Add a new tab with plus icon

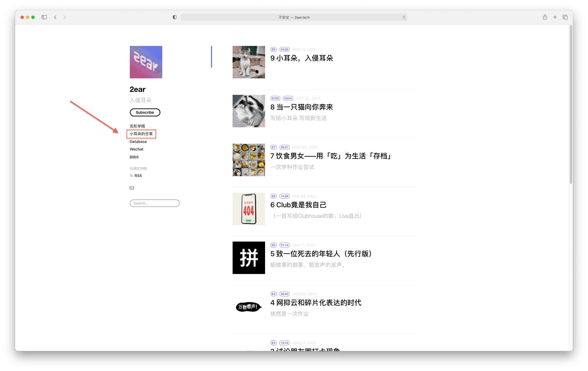[555, 17]
